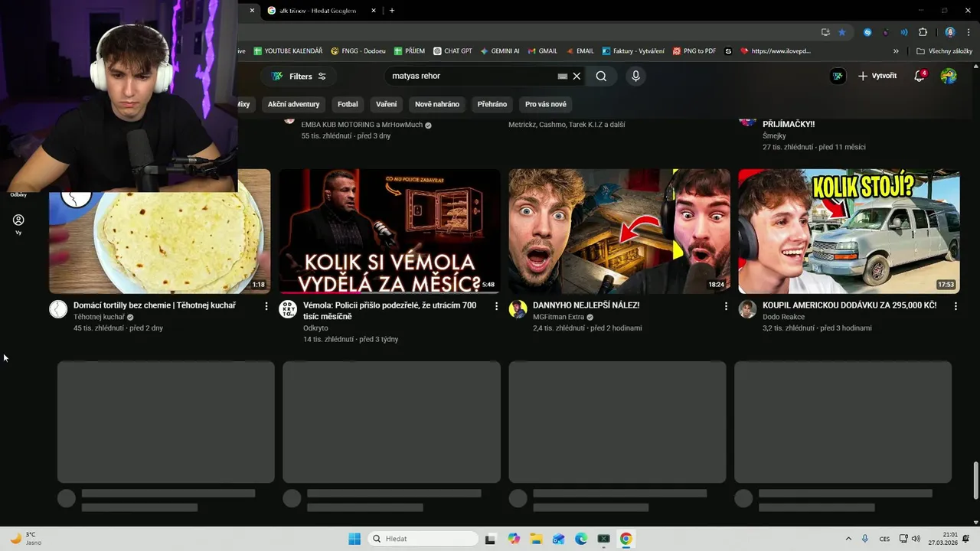The height and width of the screenshot is (551, 980).
Task: Select the Nově nahráno chip
Action: click(x=437, y=104)
